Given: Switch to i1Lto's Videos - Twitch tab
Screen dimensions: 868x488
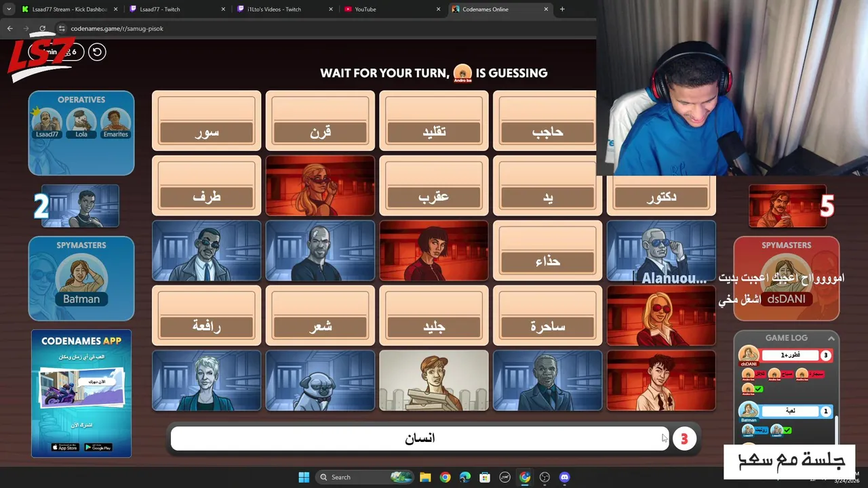Looking at the screenshot, I should (285, 9).
